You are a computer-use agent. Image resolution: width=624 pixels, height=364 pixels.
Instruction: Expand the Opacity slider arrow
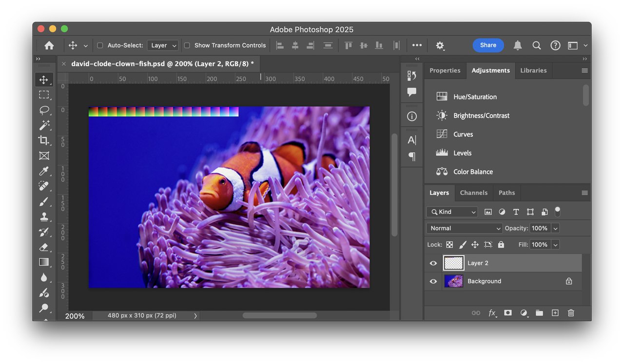coord(555,228)
